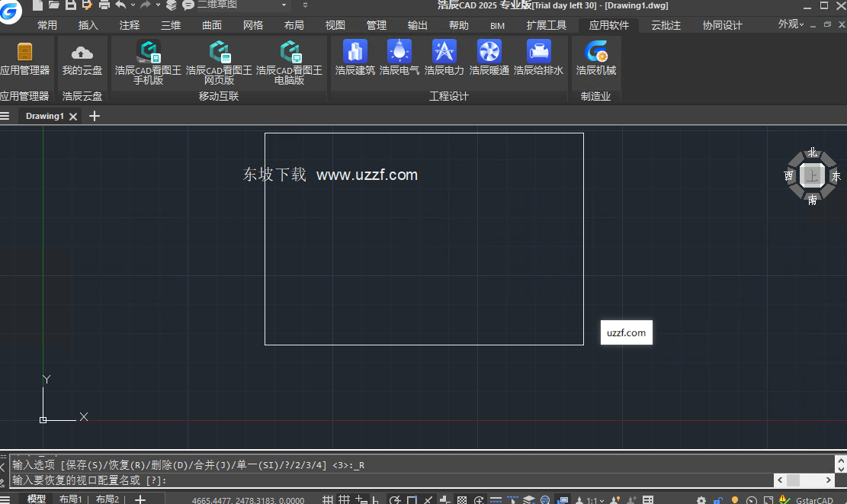This screenshot has height=504, width=847.
Task: Click 北 on the navigation cube
Action: 812,152
